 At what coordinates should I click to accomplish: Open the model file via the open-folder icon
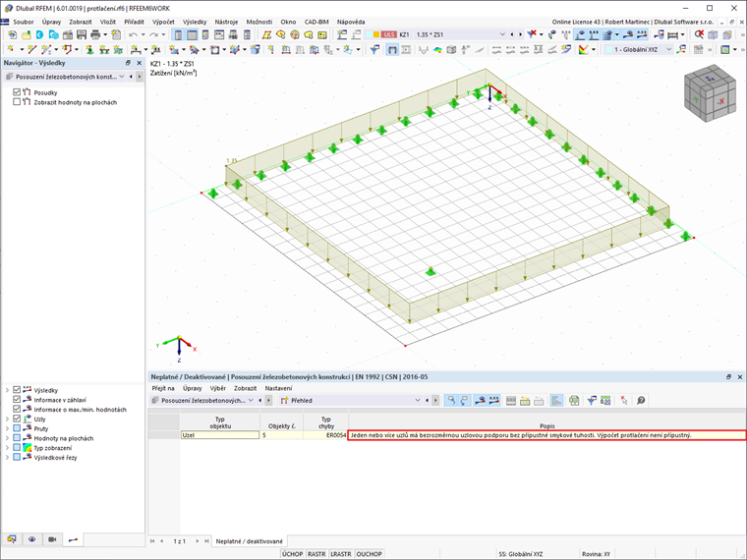[27, 34]
